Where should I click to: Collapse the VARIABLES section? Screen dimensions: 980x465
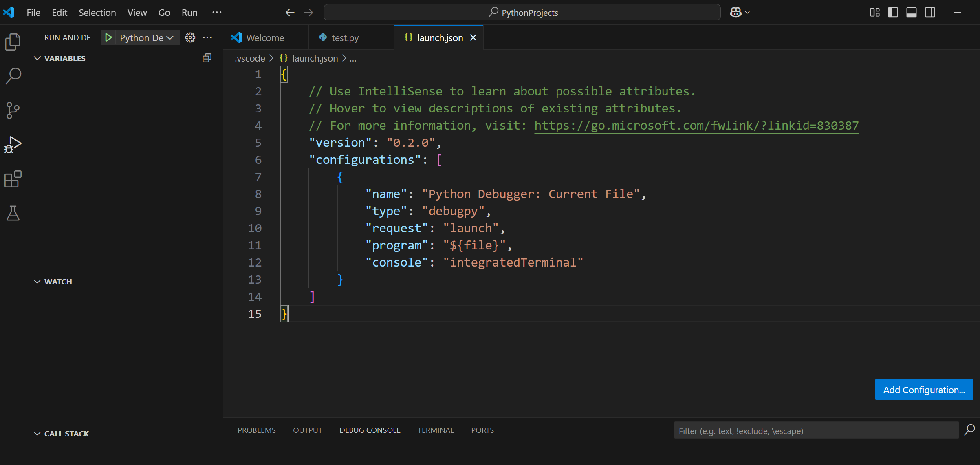[x=37, y=58]
